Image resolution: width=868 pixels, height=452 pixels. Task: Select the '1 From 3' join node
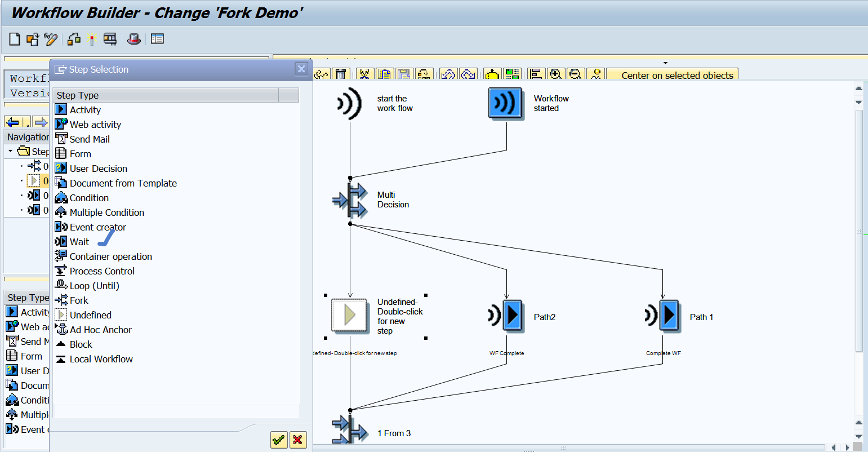350,430
